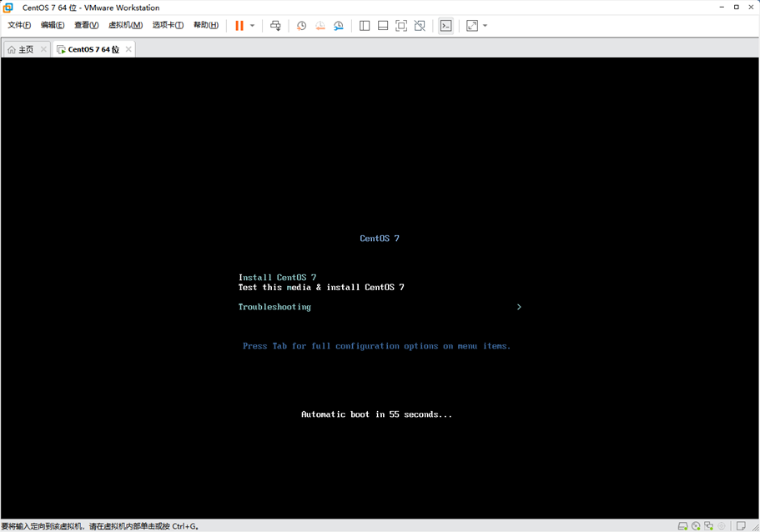Click the Press Tab configuration hint text
Image resolution: width=760 pixels, height=532 pixels.
pyautogui.click(x=376, y=346)
